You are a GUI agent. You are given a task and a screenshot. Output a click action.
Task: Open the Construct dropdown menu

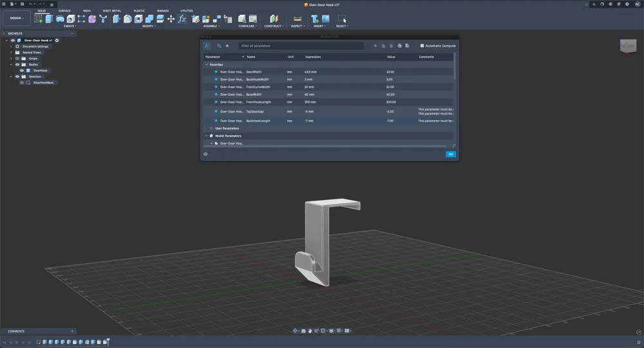[274, 26]
